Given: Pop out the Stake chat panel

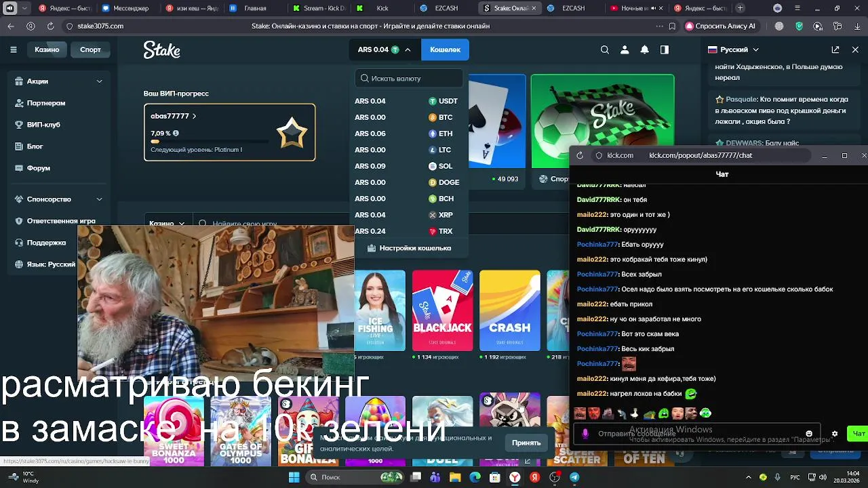Looking at the screenshot, I should [x=835, y=49].
